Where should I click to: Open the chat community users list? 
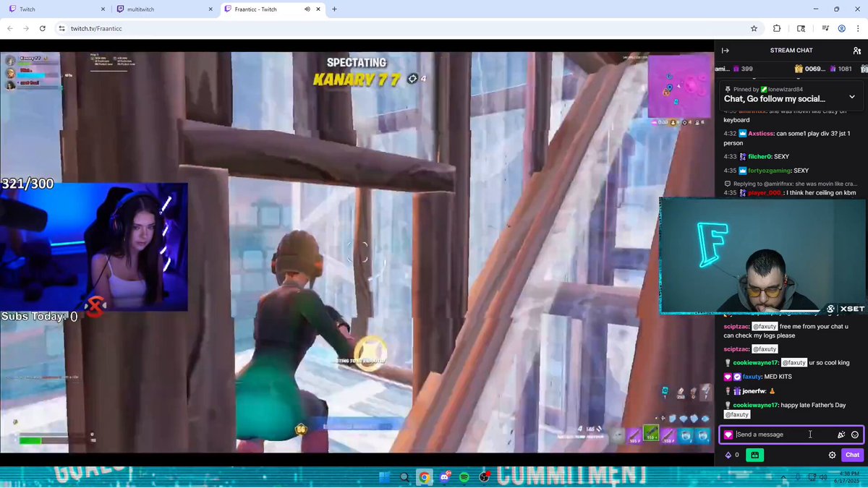click(856, 51)
